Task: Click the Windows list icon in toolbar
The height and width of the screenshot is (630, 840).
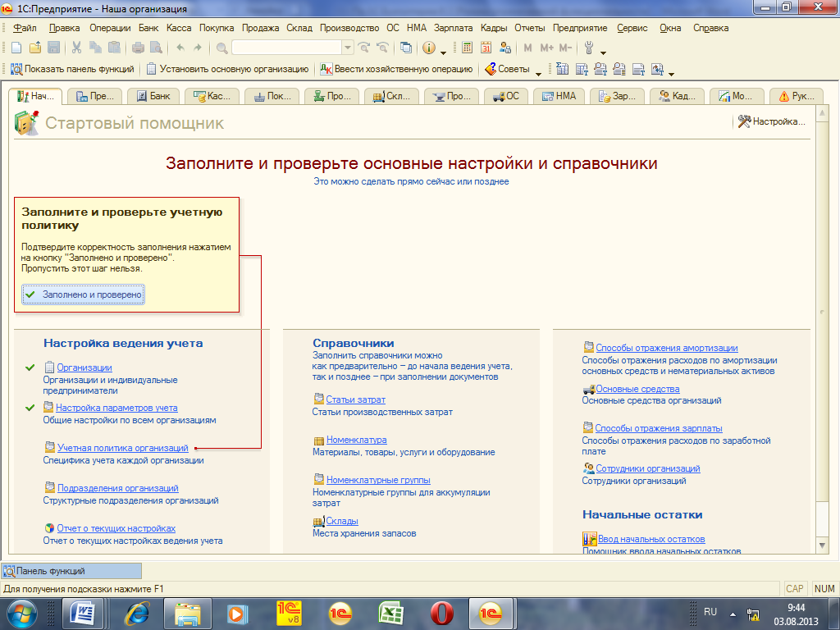Action: (406, 48)
